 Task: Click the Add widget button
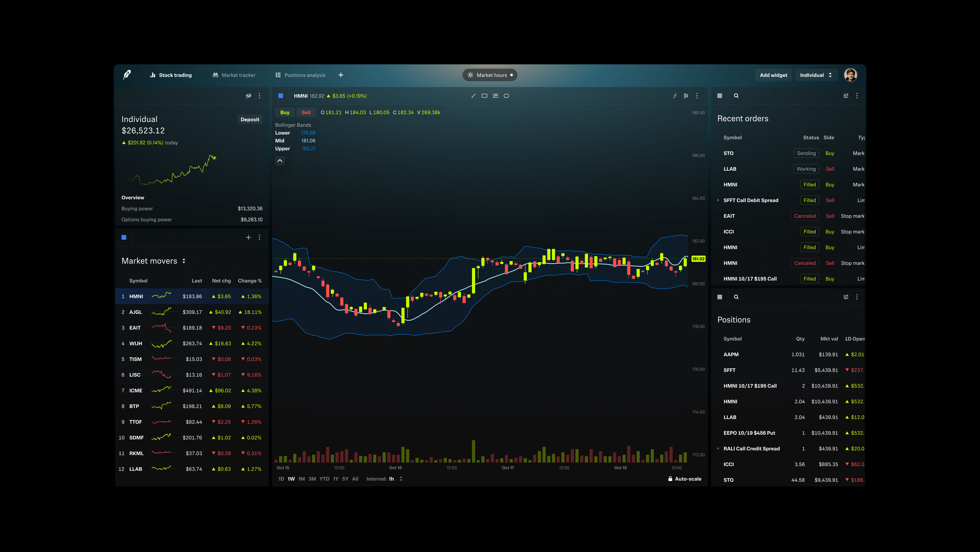773,75
